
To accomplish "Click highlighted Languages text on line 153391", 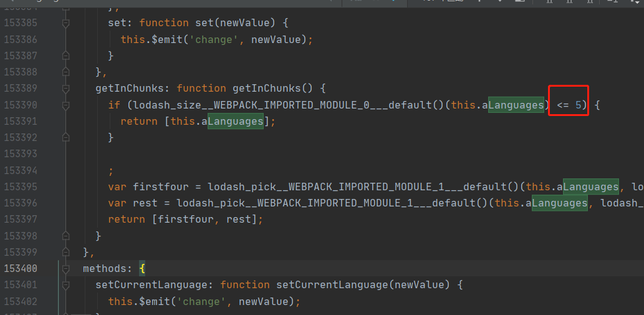I will tap(235, 121).
